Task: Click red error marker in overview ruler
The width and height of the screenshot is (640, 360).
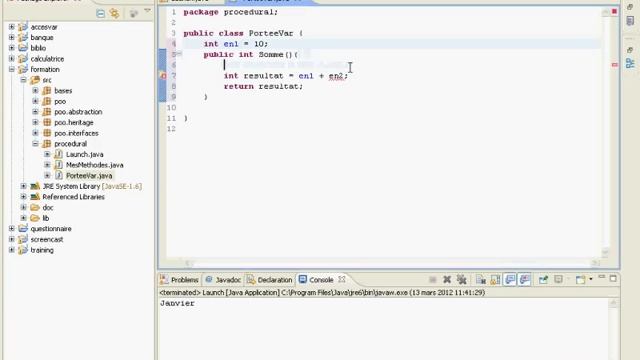Action: tap(615, 65)
